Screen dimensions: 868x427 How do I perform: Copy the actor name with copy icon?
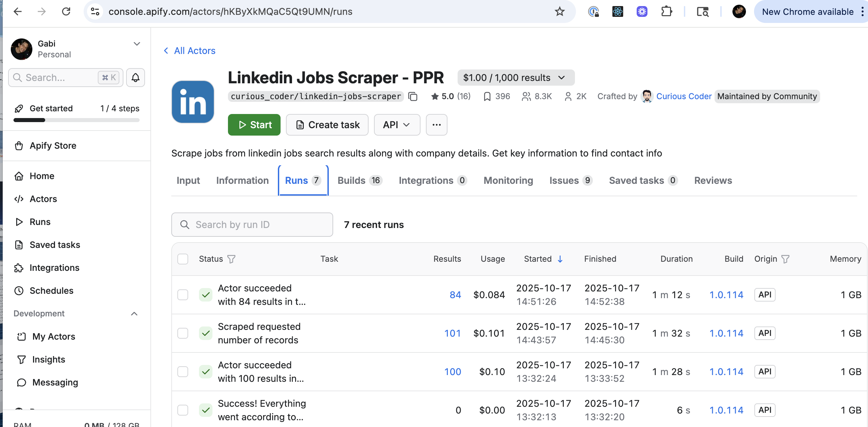tap(413, 96)
